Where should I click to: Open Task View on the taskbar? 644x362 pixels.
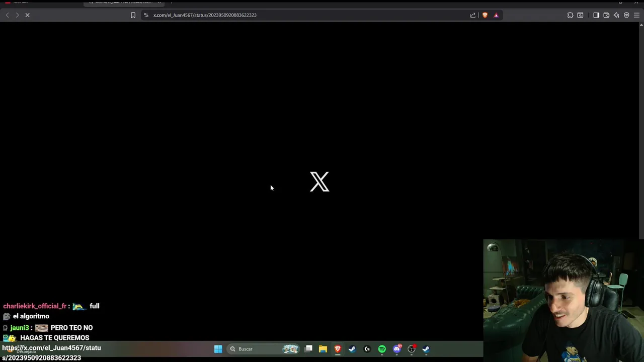tap(308, 349)
